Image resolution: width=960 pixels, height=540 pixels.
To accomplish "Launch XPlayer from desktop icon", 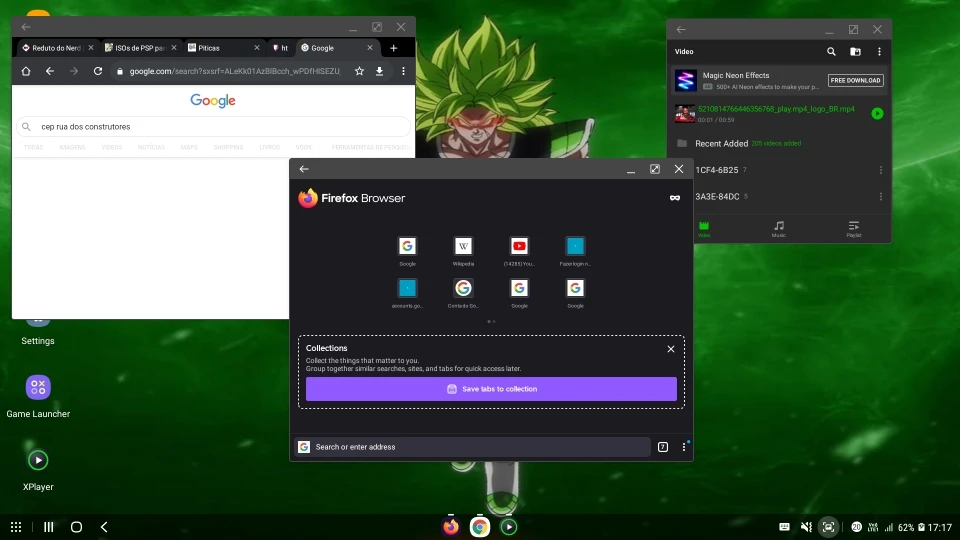I will (x=38, y=470).
